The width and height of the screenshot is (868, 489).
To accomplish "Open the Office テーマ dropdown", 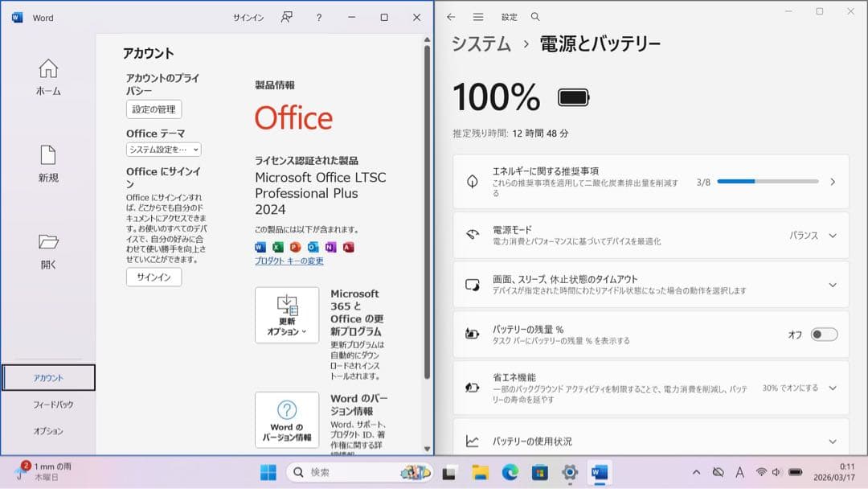I will (x=164, y=150).
